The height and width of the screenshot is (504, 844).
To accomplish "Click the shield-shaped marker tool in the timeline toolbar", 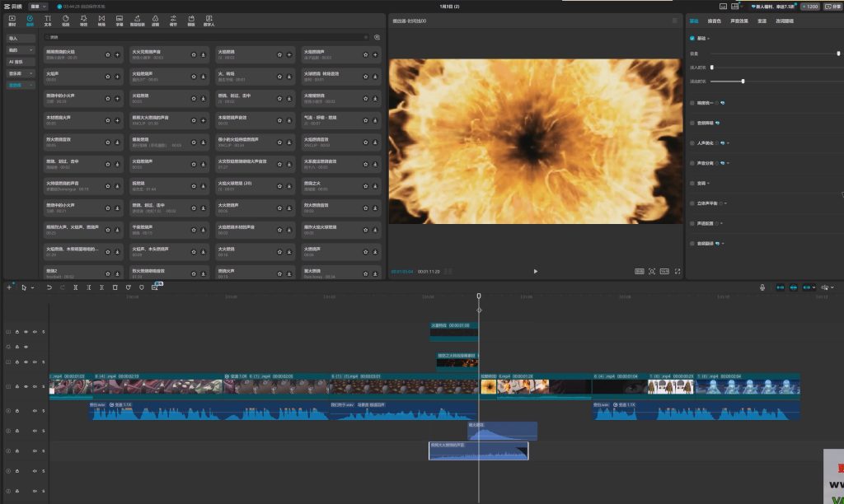I will coord(142,287).
